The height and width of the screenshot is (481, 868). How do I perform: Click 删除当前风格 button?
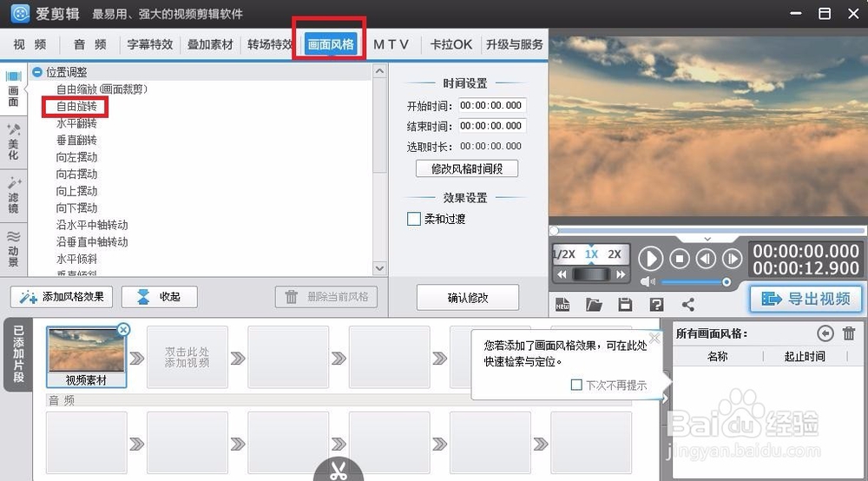[x=326, y=297]
